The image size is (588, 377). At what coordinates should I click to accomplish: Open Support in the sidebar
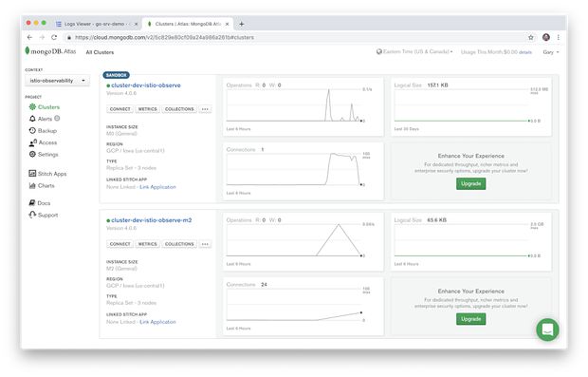pos(43,215)
